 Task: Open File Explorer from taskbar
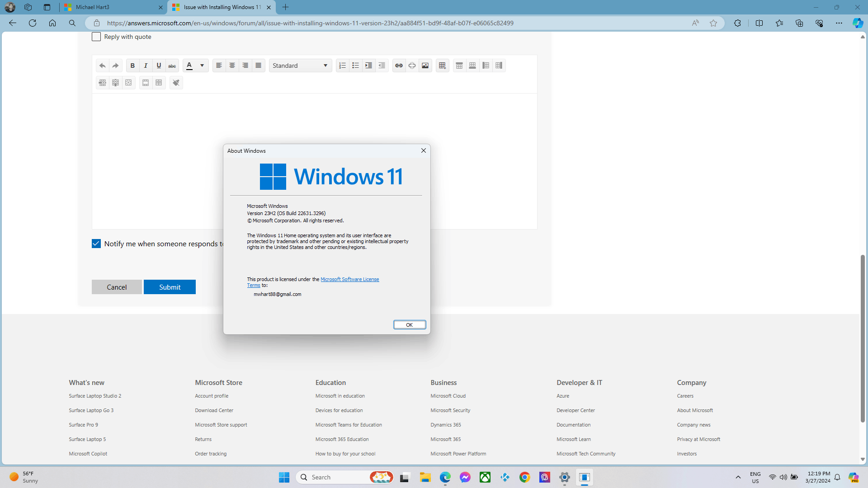(425, 477)
